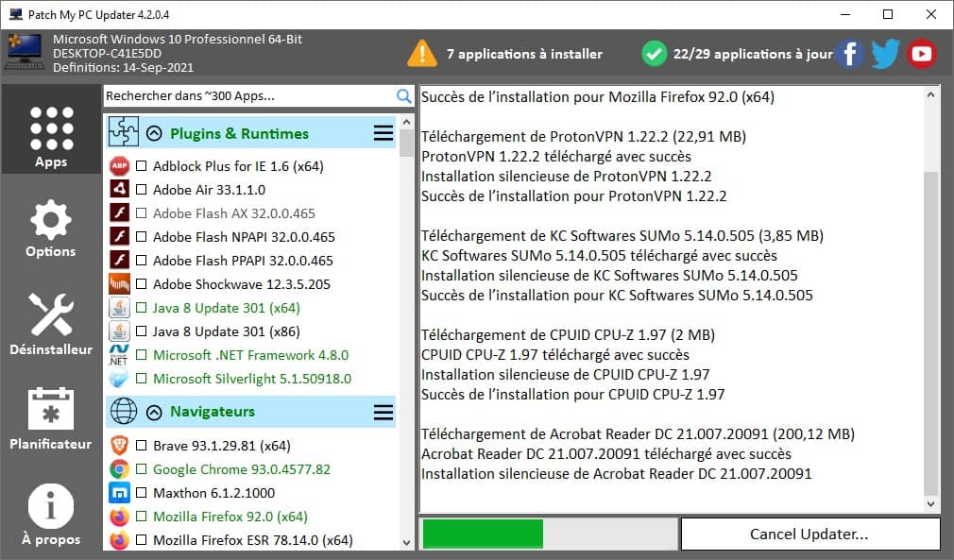The image size is (954, 560).
Task: Select the Adobe Flash AX 32.0.0.465 entry
Action: [234, 213]
